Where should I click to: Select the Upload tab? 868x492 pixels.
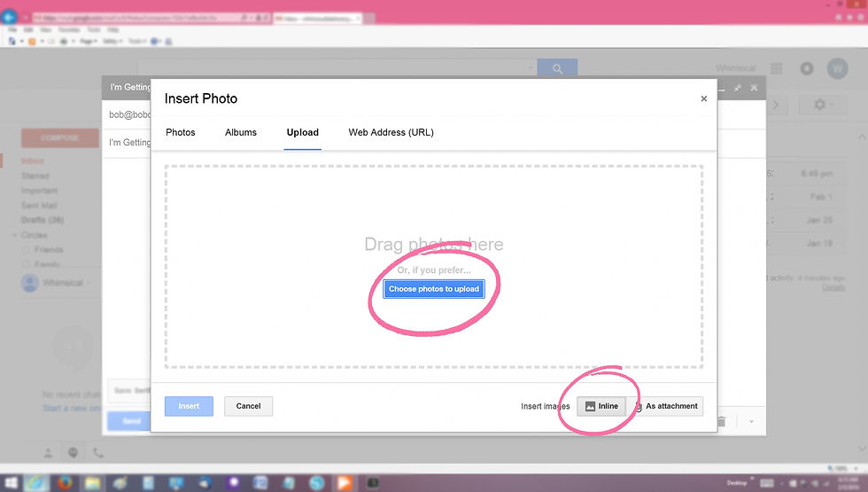click(302, 132)
